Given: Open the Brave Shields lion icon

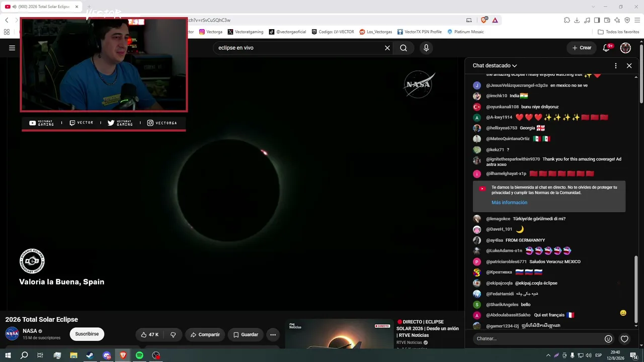Looking at the screenshot, I should [x=484, y=20].
